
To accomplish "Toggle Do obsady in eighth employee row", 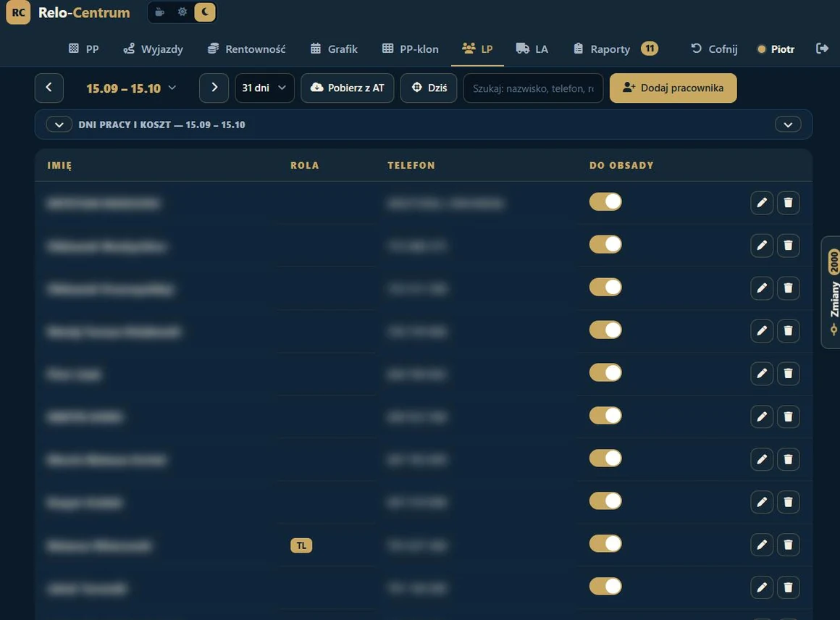I will coord(605,501).
